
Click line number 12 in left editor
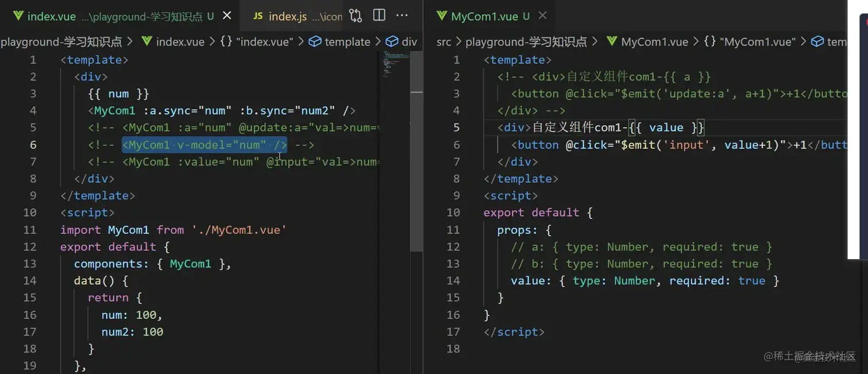point(30,246)
